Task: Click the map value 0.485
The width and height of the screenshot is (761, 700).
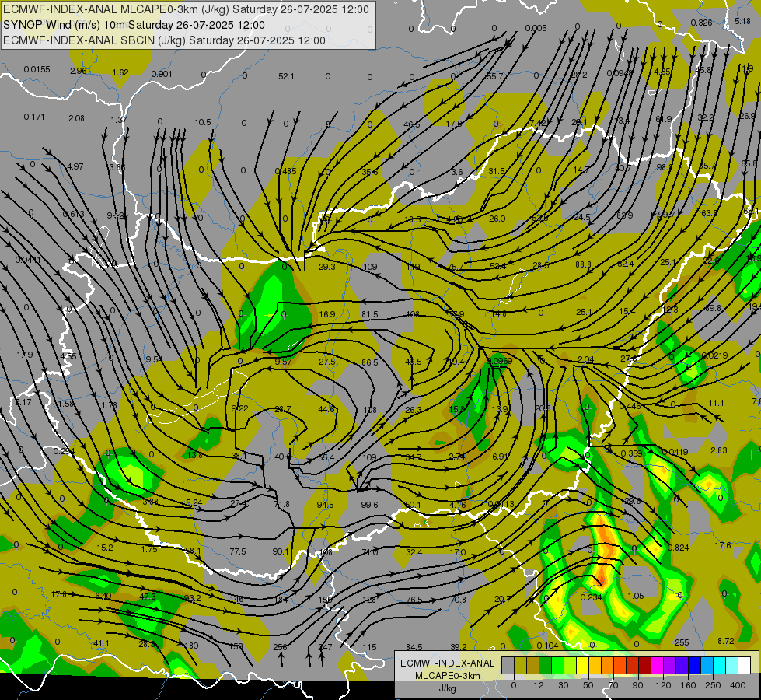Action: click(286, 171)
